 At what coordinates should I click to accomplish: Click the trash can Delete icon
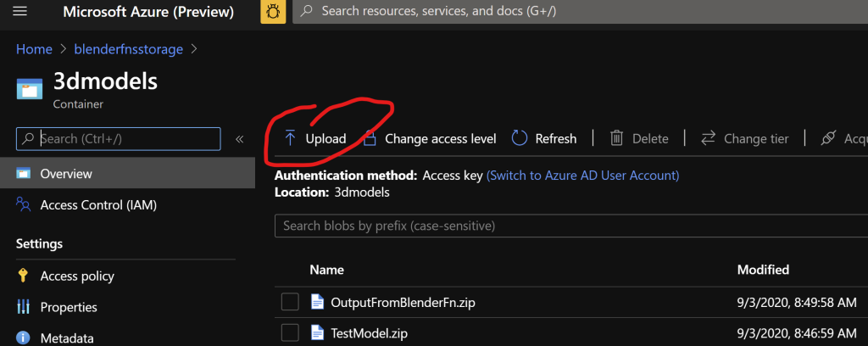coord(617,138)
